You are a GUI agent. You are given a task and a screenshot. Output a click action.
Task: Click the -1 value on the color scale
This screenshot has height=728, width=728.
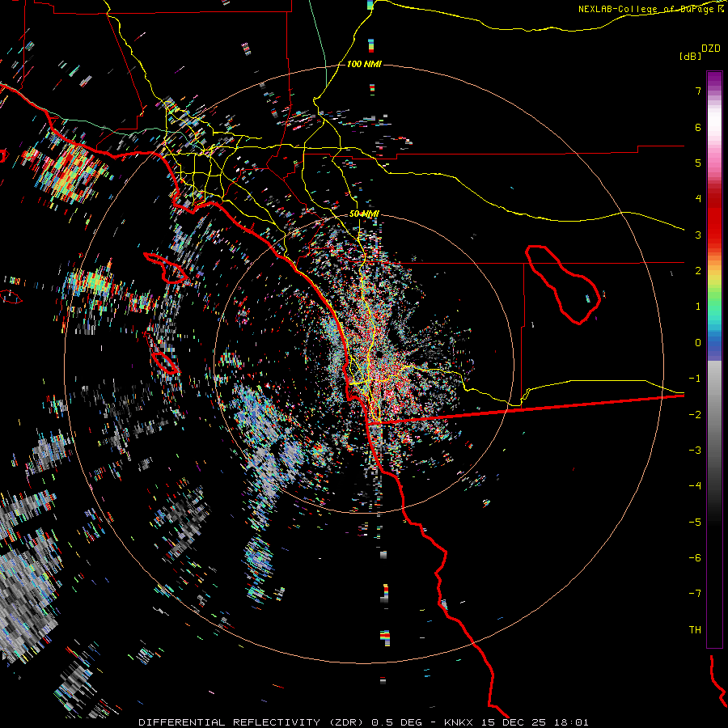coord(695,379)
